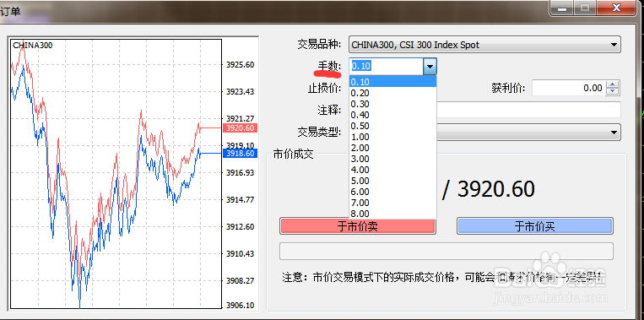Close the 订单 order window
Screen dimensions: 644x320
tap(616, 8)
